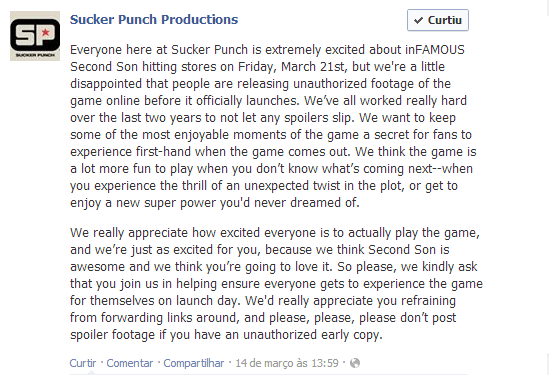Share the post via Compartilhar
Viewport: 549px width, 375px height.
[x=194, y=363]
